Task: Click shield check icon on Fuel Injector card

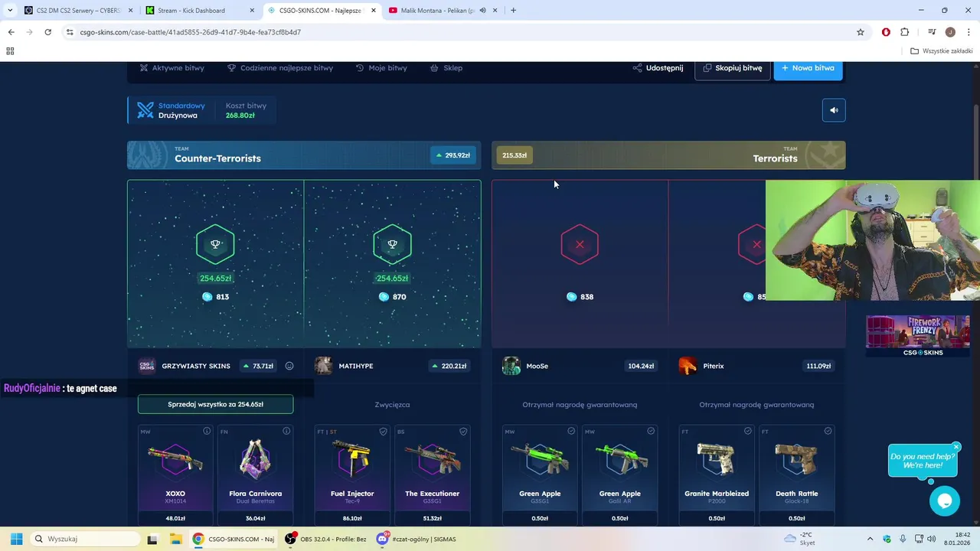Action: tap(384, 432)
